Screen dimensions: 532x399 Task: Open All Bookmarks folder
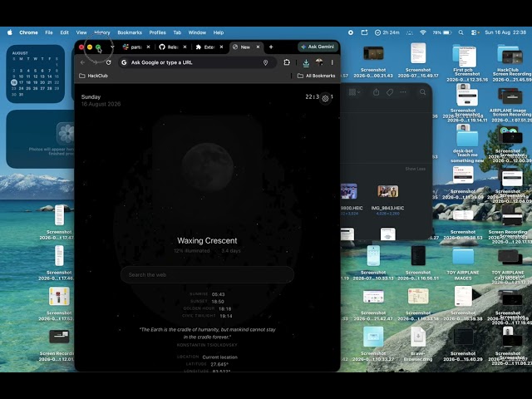pyautogui.click(x=316, y=76)
